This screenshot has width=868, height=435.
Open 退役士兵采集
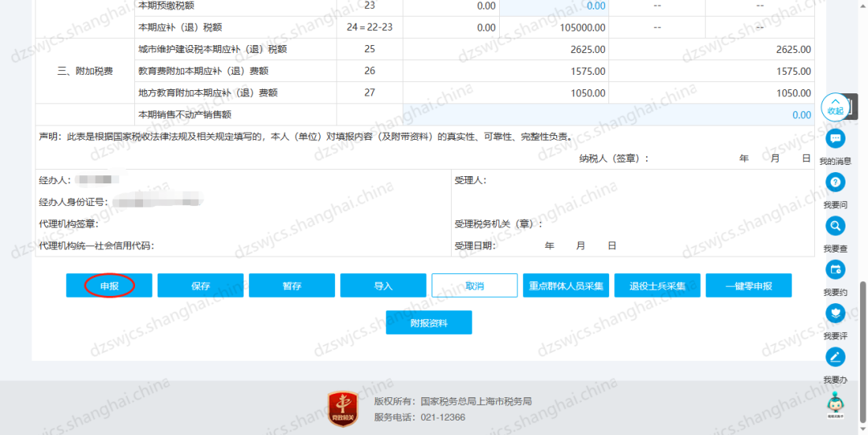(657, 285)
